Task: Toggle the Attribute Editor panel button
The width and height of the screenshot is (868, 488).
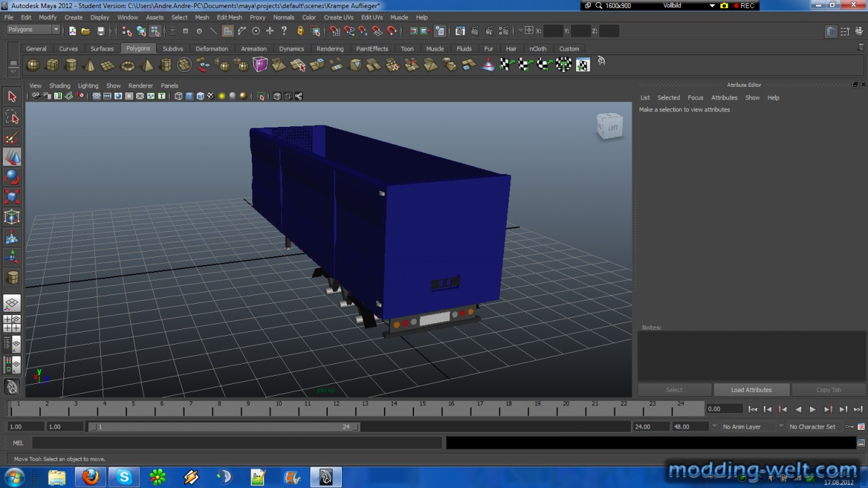Action: pos(830,31)
